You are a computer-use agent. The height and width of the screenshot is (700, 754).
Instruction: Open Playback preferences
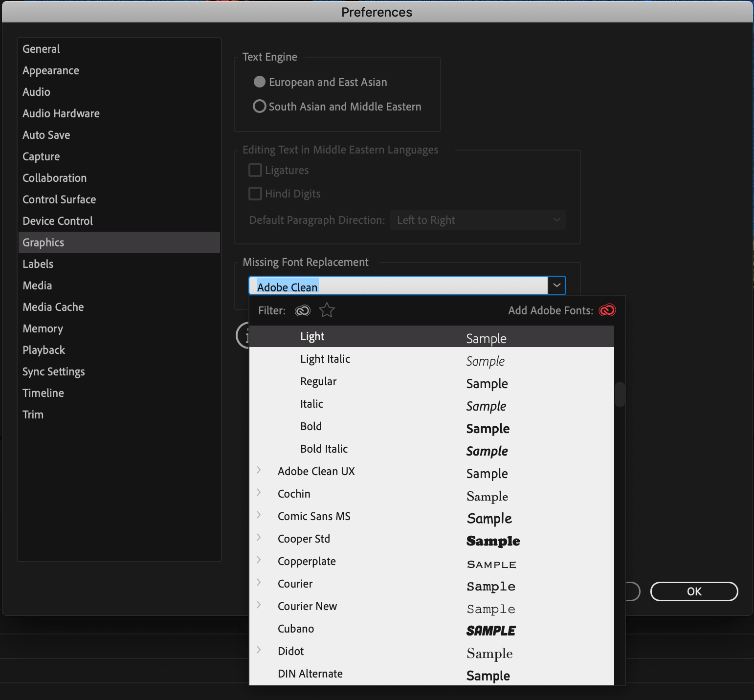click(x=119, y=350)
